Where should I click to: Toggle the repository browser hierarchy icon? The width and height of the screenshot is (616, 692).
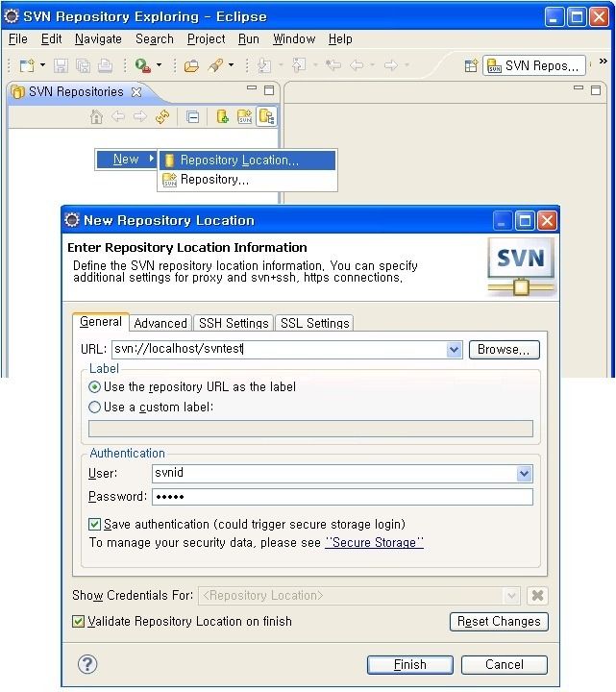coord(267,117)
